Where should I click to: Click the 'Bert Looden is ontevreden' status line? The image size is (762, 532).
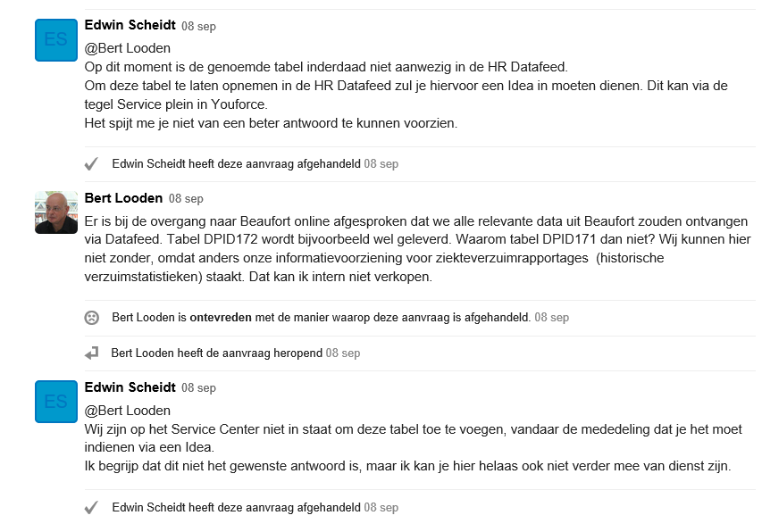340,318
